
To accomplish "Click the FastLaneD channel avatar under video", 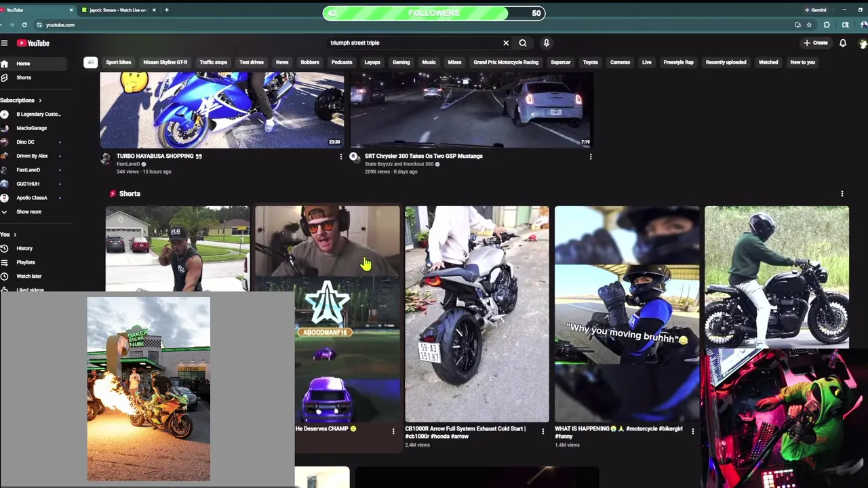I will (106, 158).
